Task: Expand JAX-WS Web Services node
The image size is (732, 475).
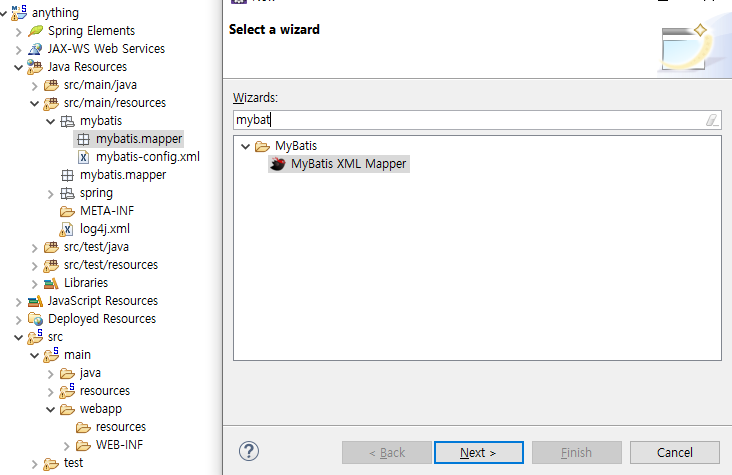Action: [x=19, y=50]
